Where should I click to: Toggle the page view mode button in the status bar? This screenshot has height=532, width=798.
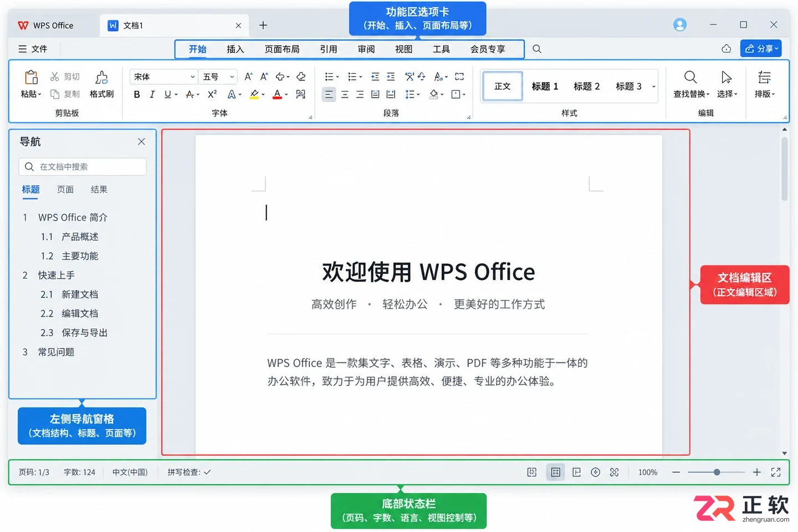click(x=556, y=472)
